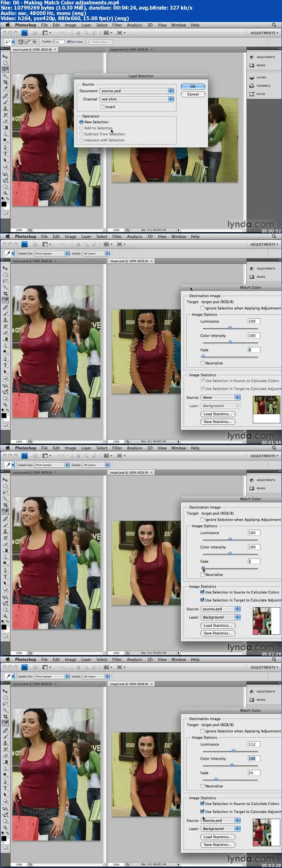
Task: Click the Subtract from Selection mode icon beside Feather
Action: 30,42
